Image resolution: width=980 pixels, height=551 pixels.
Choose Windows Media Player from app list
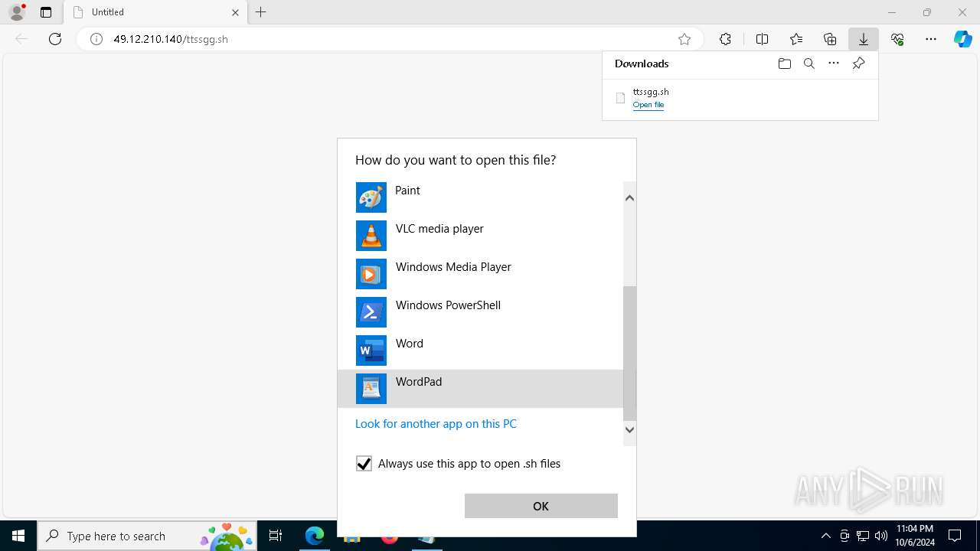(480, 274)
